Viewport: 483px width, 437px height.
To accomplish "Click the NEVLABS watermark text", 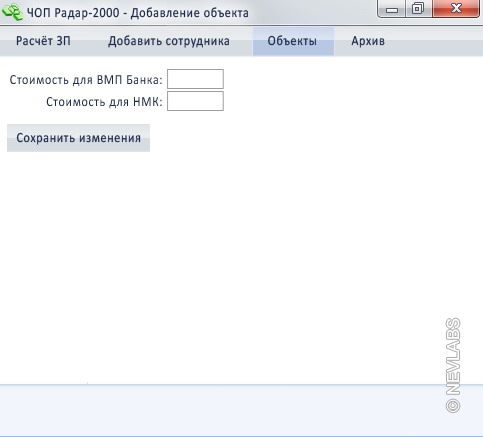I will (x=453, y=357).
